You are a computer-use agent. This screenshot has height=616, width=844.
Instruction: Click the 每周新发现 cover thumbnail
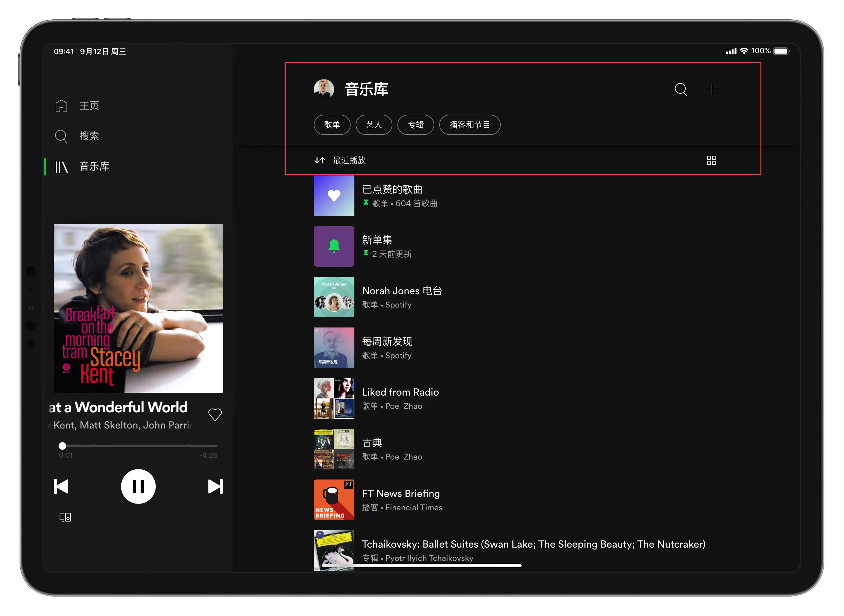coord(334,348)
